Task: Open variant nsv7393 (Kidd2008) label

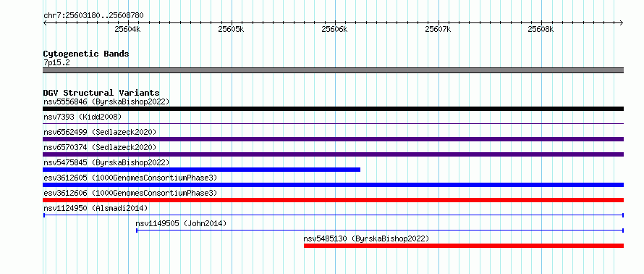Action: [82, 117]
